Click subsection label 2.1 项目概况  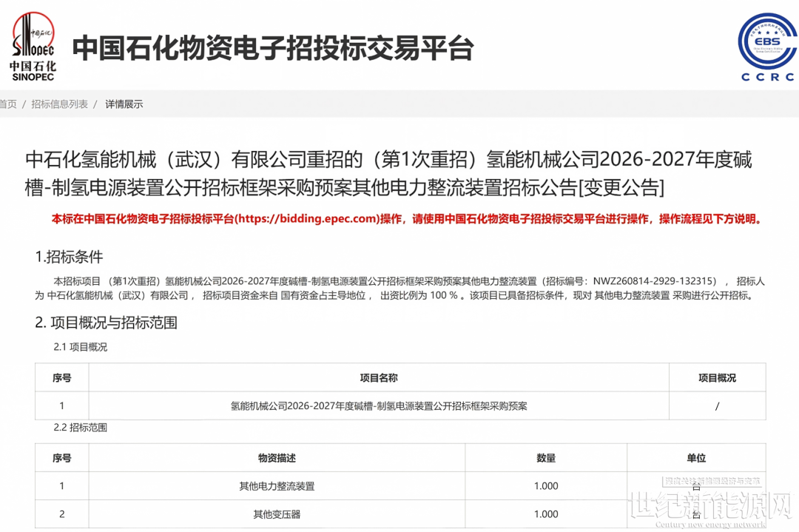(x=81, y=347)
